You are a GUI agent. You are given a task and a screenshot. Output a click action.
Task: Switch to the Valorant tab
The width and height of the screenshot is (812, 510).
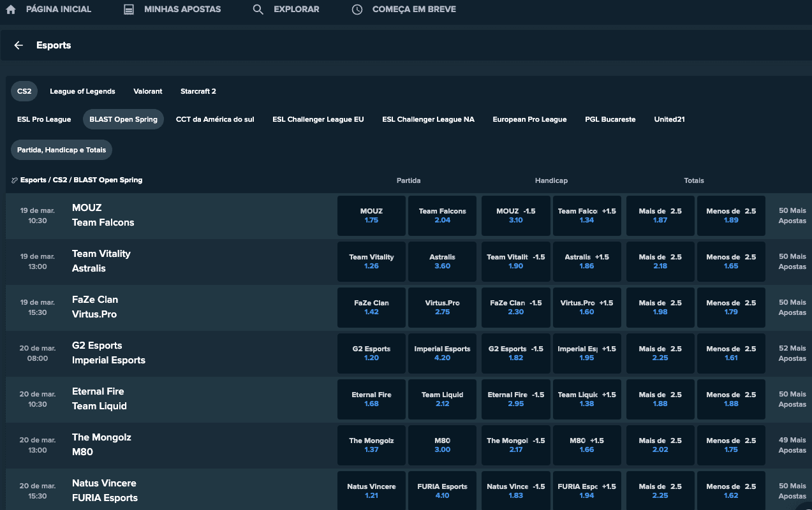pyautogui.click(x=148, y=91)
